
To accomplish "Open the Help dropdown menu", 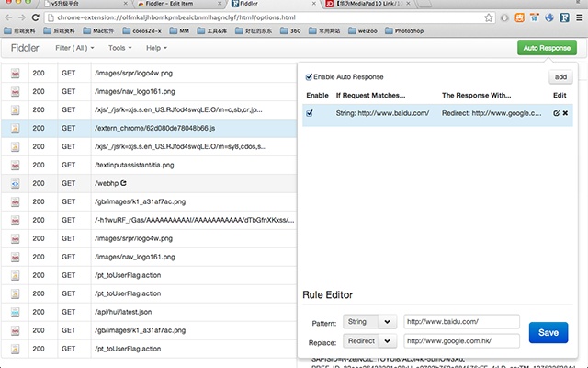I will pyautogui.click(x=156, y=48).
